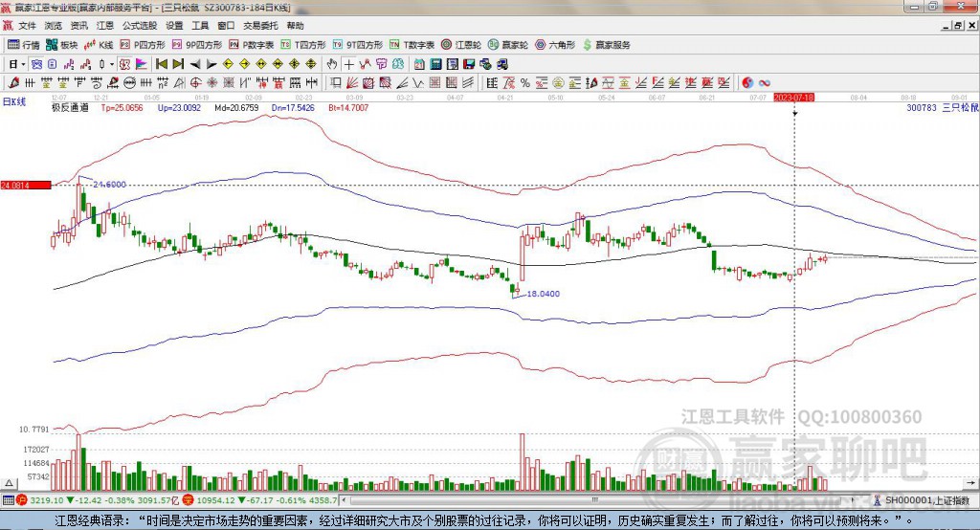
Task: Step forward with black right arrow
Action: 212,64
